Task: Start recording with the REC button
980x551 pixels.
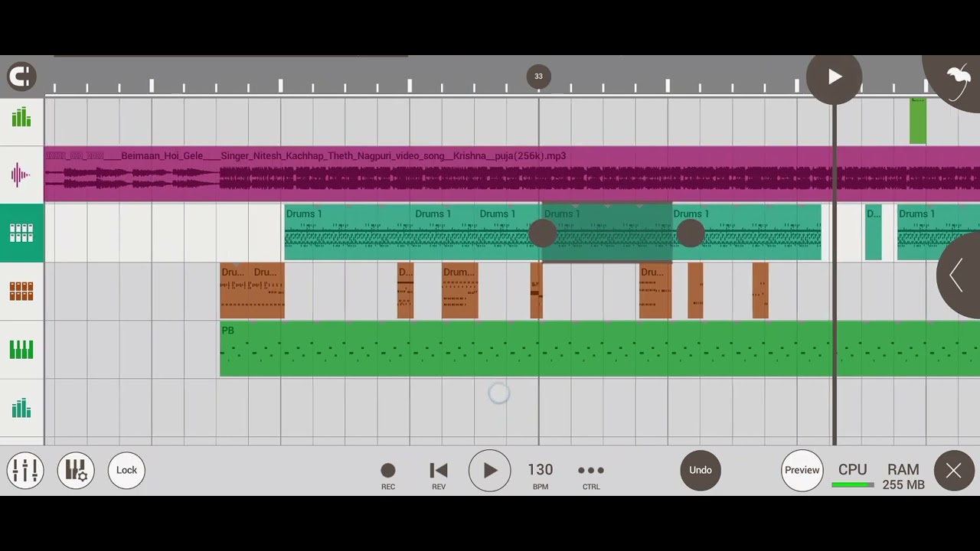Action: click(388, 475)
